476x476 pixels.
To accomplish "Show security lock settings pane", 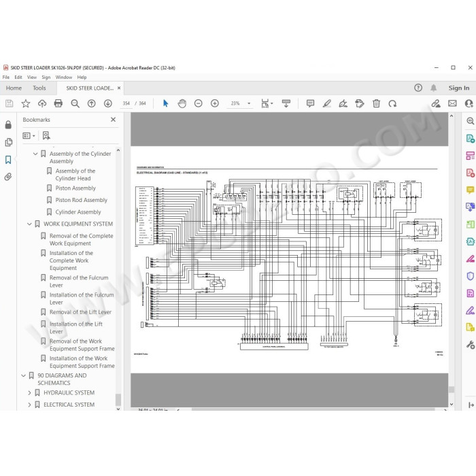I will coord(8,124).
